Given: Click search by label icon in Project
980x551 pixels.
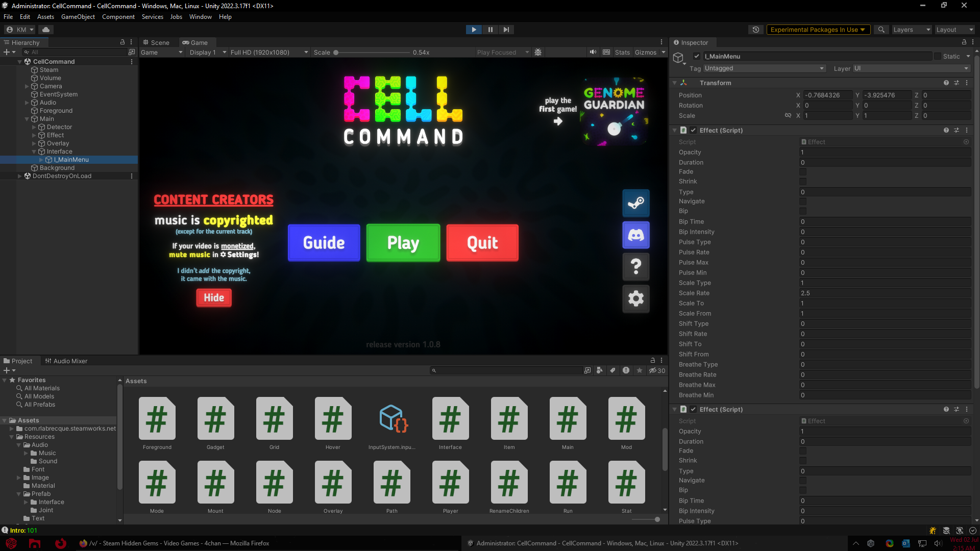Looking at the screenshot, I should (x=612, y=370).
